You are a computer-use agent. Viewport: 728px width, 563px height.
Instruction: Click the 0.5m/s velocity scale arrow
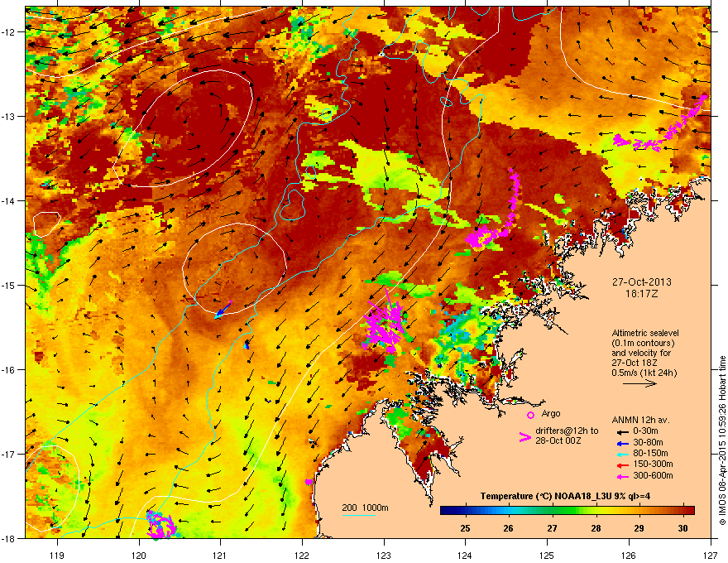(x=639, y=383)
